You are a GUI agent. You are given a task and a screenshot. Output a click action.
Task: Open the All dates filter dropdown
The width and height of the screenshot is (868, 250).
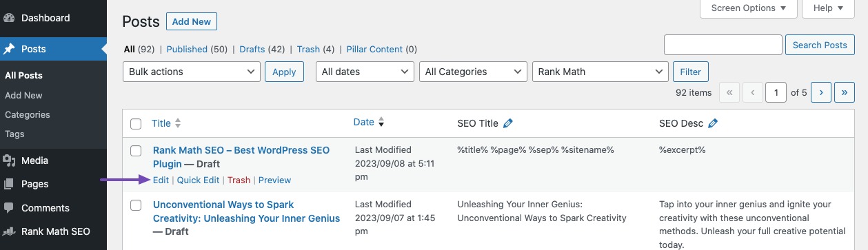pos(365,72)
